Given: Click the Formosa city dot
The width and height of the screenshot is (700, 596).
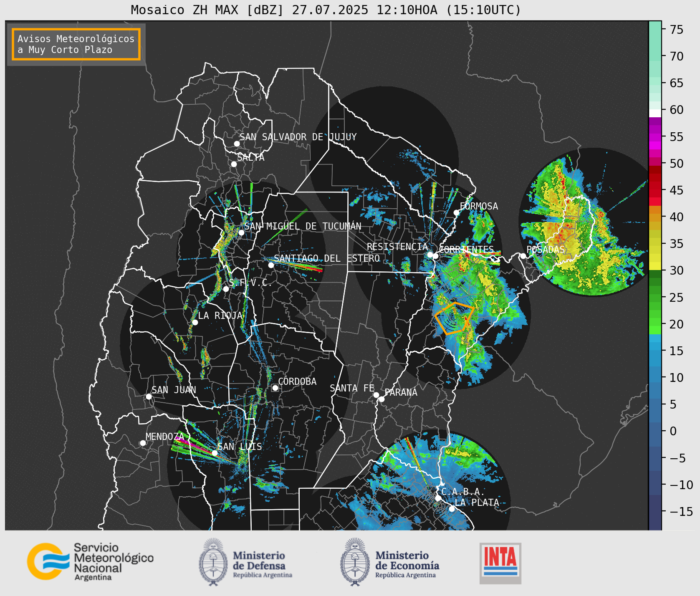Looking at the screenshot, I should tap(456, 212).
